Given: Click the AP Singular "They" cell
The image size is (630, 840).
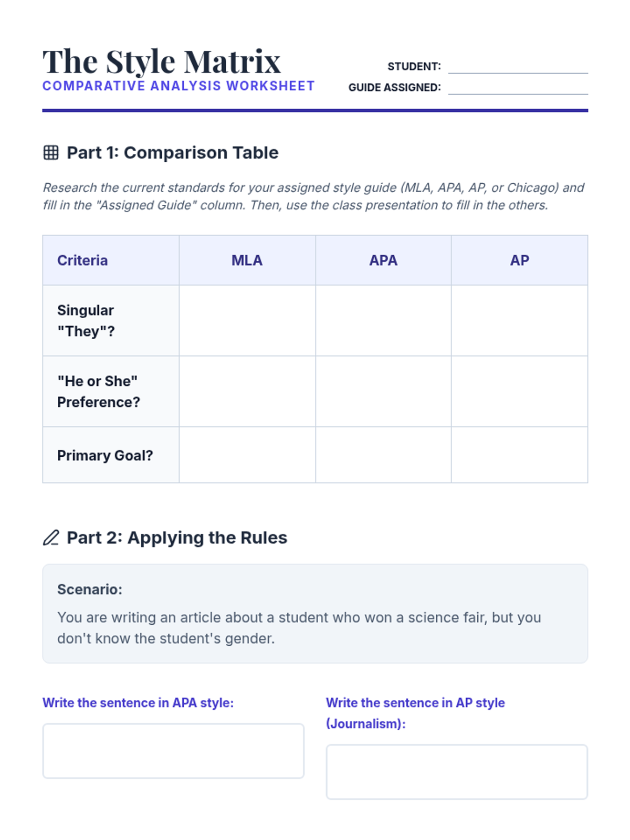Looking at the screenshot, I should (x=519, y=321).
